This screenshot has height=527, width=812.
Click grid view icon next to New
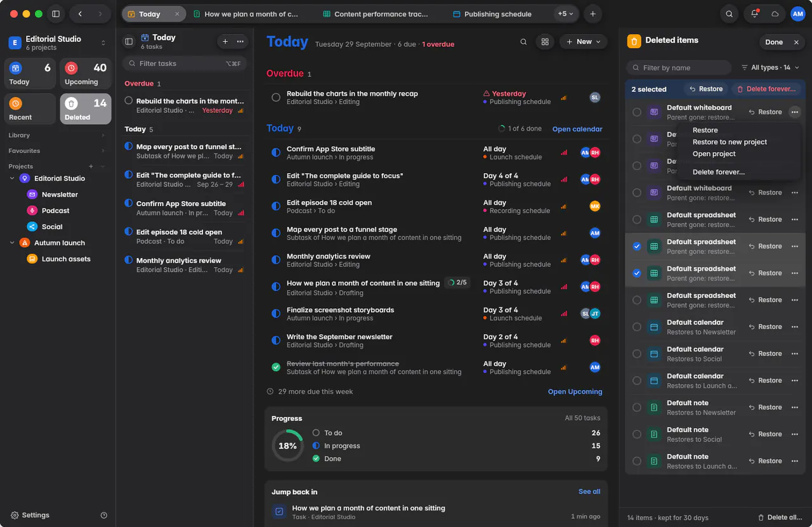click(x=544, y=42)
